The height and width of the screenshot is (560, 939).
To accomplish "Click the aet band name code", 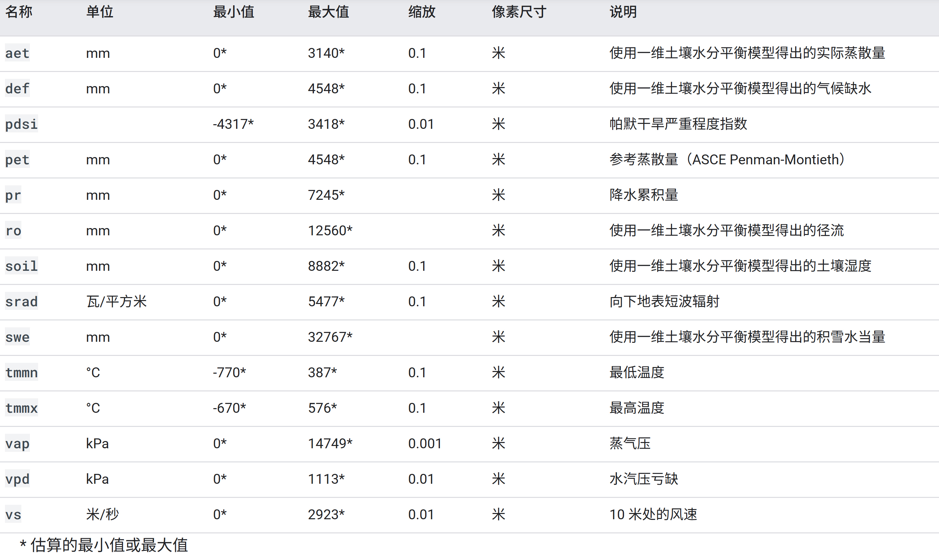I will pos(17,53).
